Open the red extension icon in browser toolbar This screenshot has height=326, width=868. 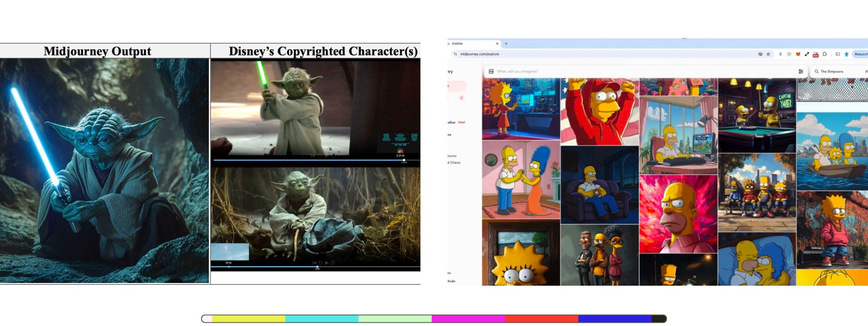(x=816, y=54)
